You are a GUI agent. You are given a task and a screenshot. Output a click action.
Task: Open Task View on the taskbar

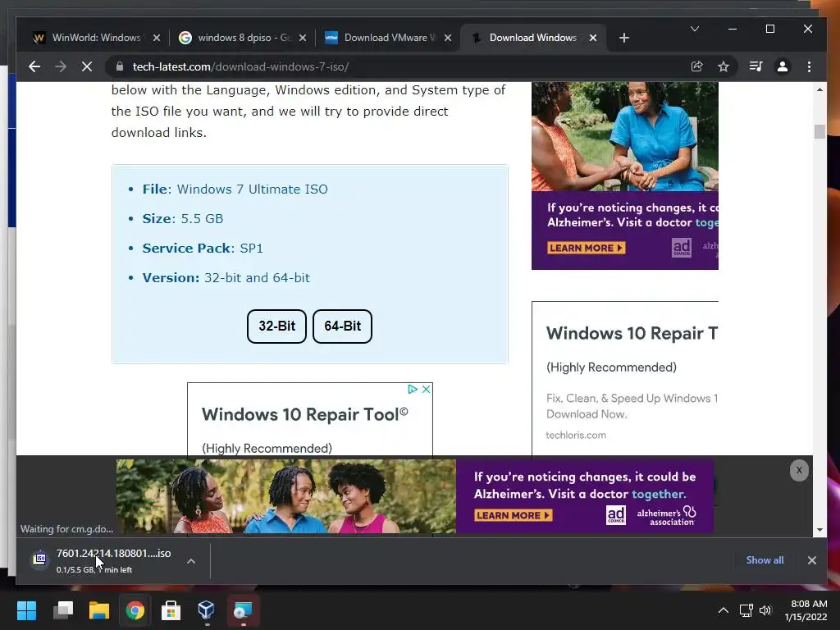tap(63, 610)
